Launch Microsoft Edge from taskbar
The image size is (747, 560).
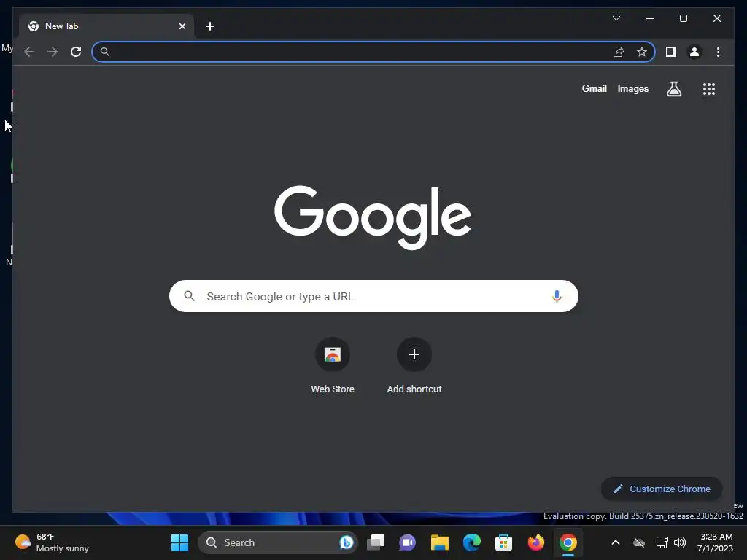tap(472, 542)
